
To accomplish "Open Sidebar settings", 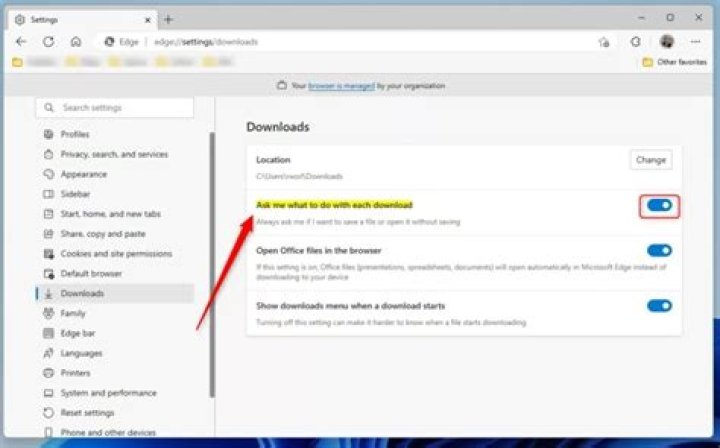I will coord(115,194).
